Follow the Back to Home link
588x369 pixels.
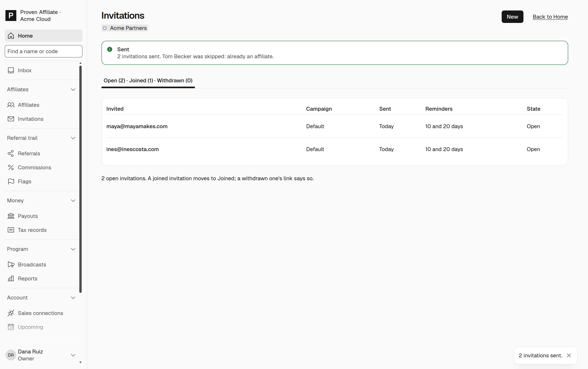click(550, 17)
